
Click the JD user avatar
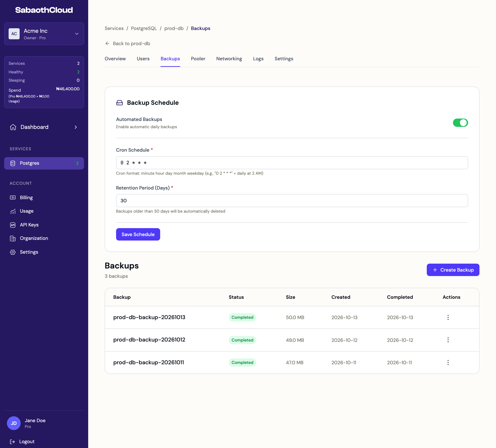pyautogui.click(x=14, y=423)
